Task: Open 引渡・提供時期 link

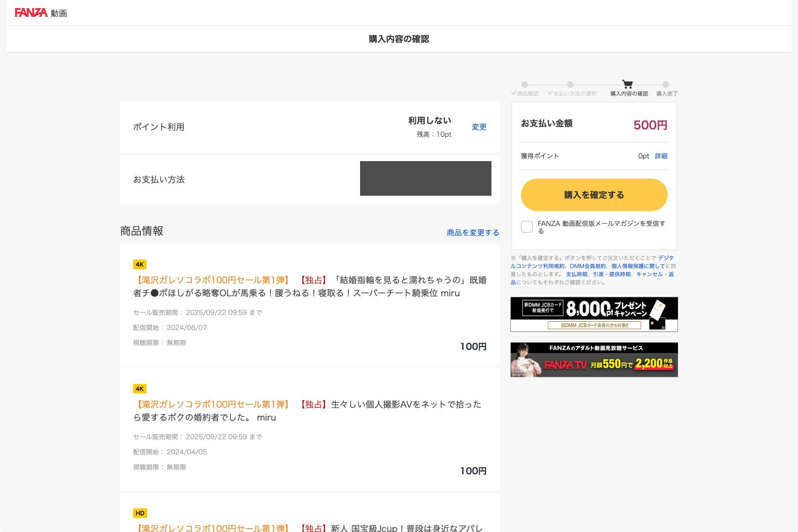Action: 612,274
